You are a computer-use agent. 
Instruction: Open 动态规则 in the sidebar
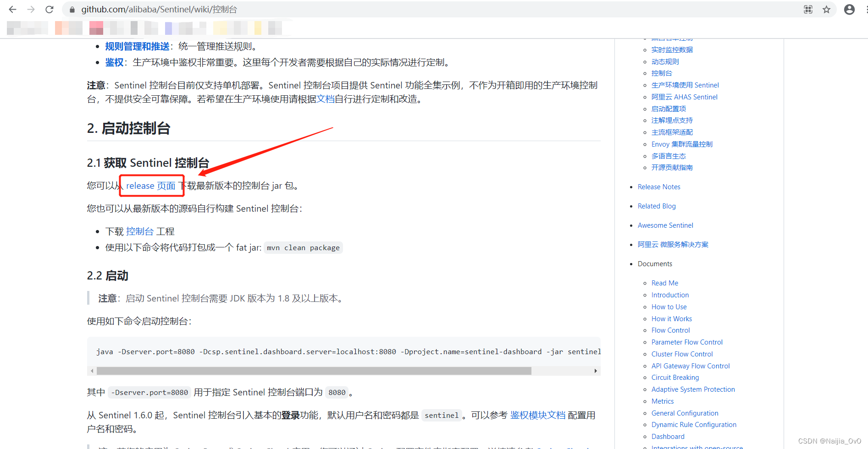[x=665, y=61]
